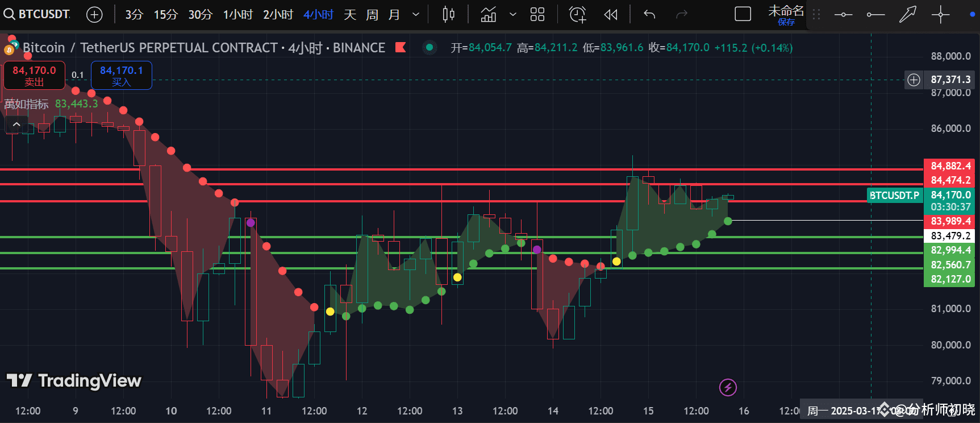Select the horizontal ray drawing tool
The image size is (980, 423).
(x=875, y=15)
